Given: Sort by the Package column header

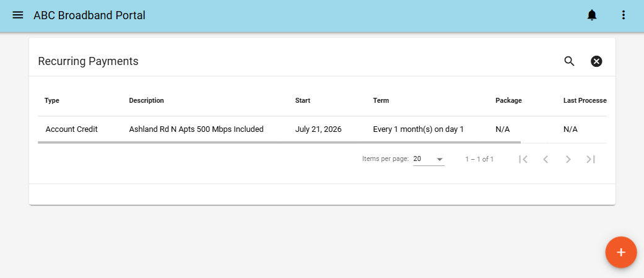Looking at the screenshot, I should tap(508, 100).
